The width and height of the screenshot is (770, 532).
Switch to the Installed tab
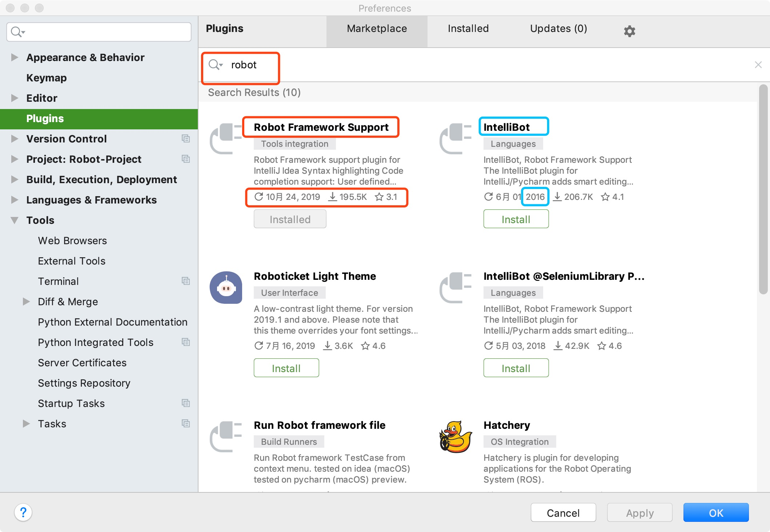point(468,29)
